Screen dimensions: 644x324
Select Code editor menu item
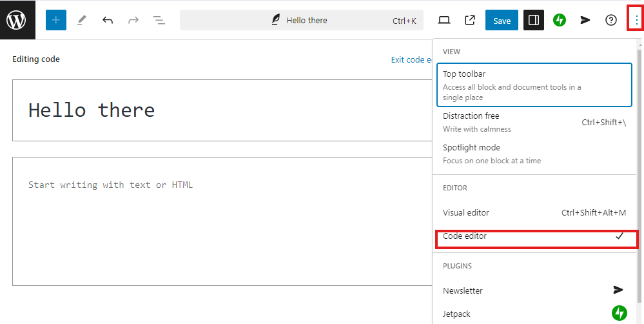pyautogui.click(x=534, y=236)
